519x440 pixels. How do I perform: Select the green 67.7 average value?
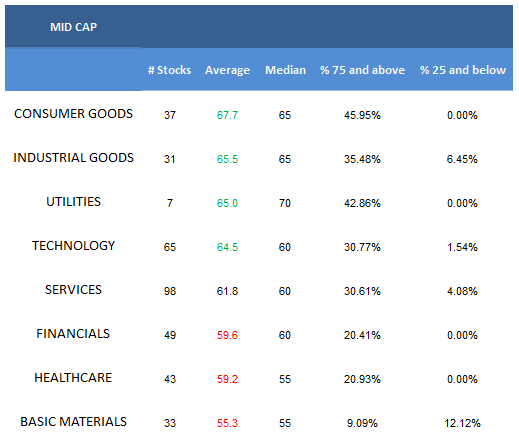(x=227, y=115)
